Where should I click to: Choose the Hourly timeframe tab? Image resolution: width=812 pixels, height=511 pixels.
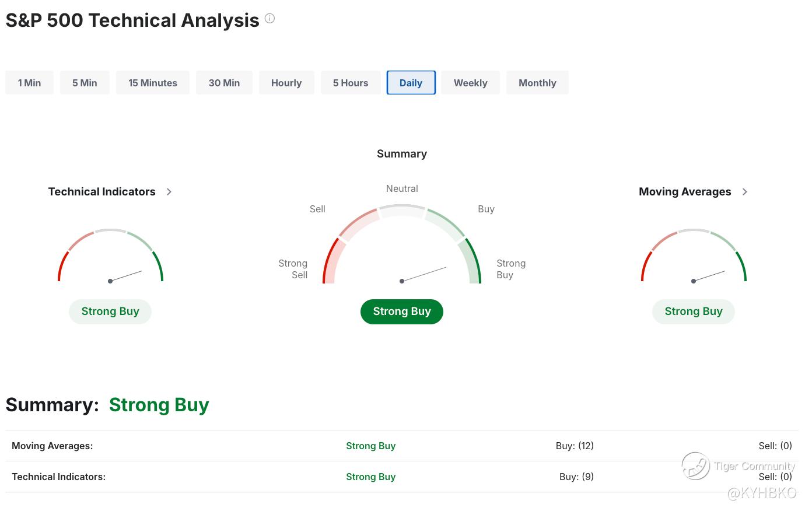[286, 83]
